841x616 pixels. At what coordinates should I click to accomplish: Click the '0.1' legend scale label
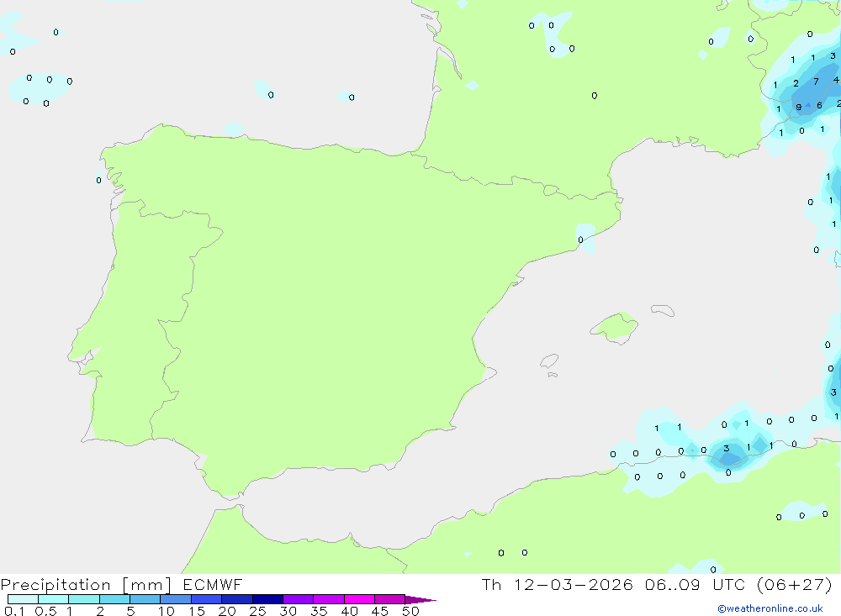tap(14, 611)
